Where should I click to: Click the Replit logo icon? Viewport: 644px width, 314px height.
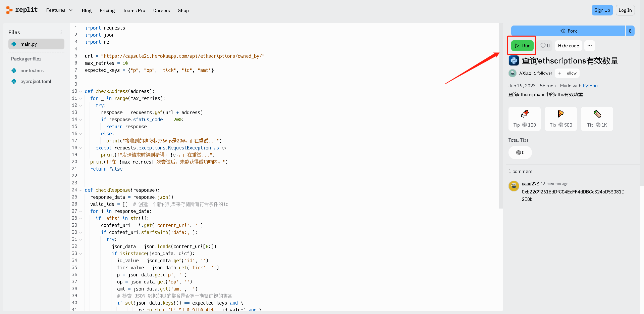tap(9, 10)
